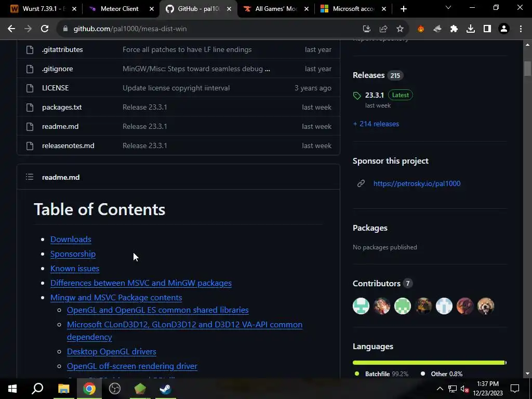The image size is (532, 399).
Task: Open the first contributor avatar
Action: click(361, 306)
